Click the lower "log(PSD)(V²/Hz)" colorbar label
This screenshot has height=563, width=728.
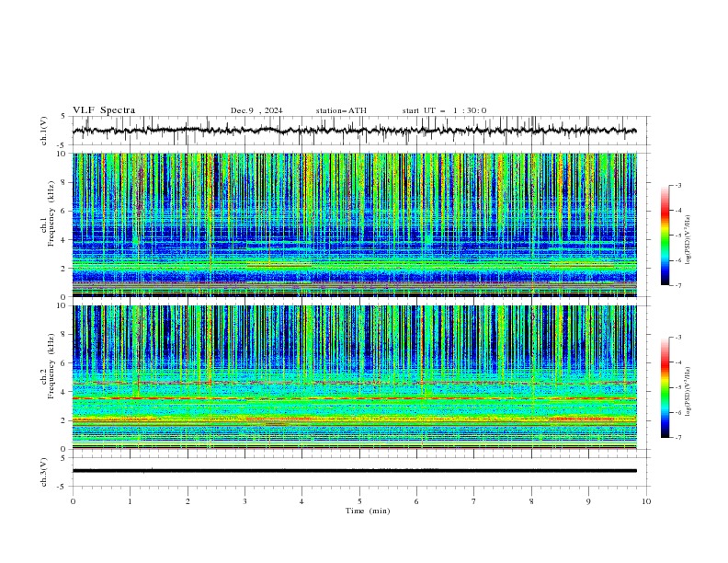[x=688, y=392]
